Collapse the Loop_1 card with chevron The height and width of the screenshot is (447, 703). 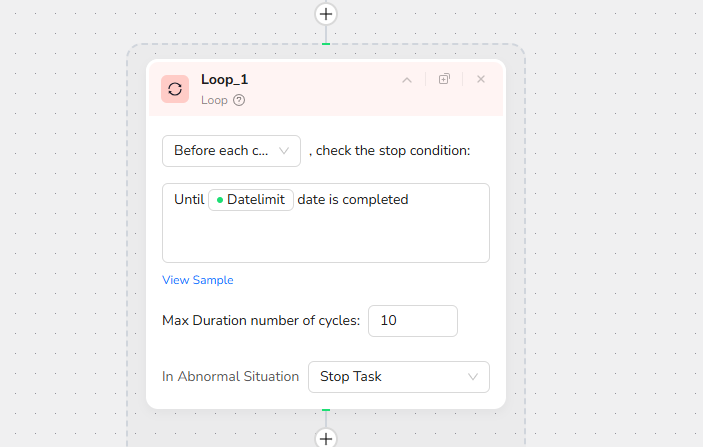(407, 79)
